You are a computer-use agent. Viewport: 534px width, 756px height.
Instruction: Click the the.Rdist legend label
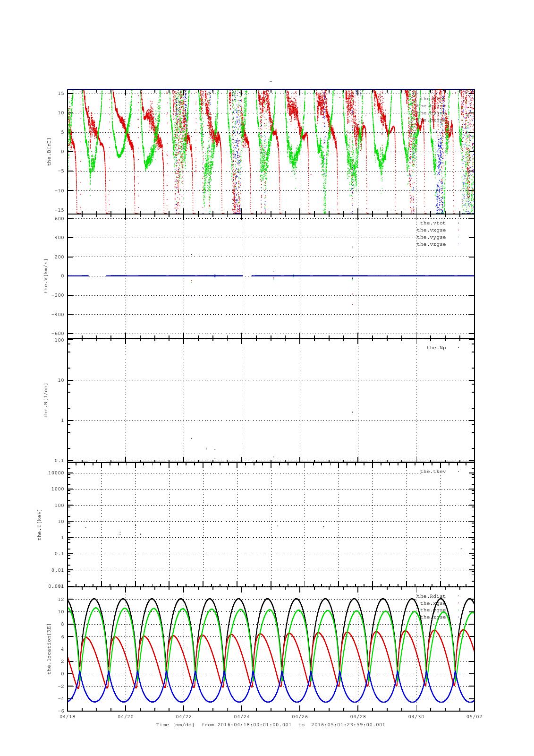431,596
